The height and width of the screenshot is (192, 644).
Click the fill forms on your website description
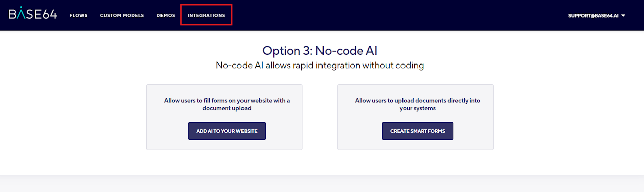(x=227, y=104)
